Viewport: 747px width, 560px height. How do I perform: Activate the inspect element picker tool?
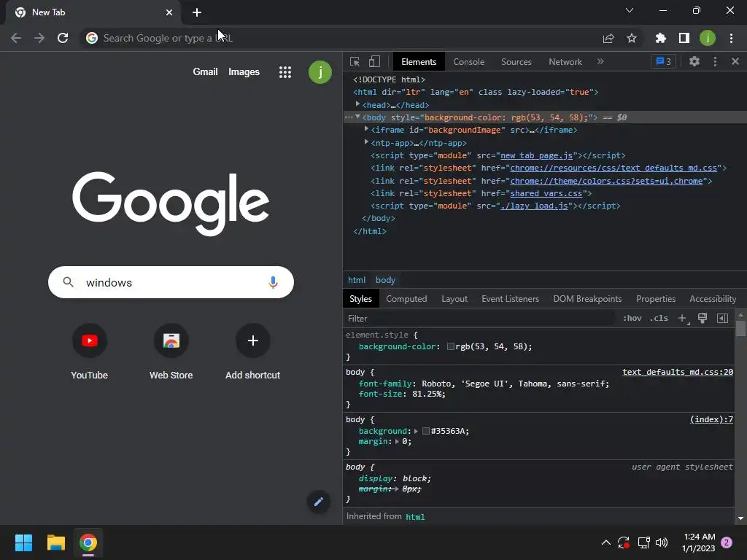click(355, 61)
